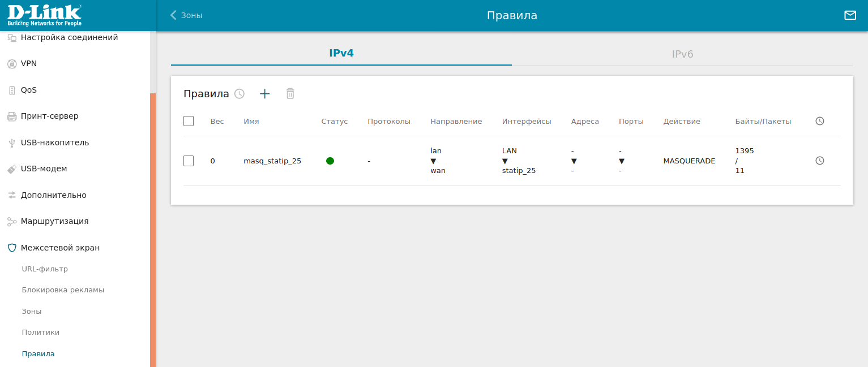Click the green status indicator dot
Viewport: 868px width, 367px height.
click(330, 161)
